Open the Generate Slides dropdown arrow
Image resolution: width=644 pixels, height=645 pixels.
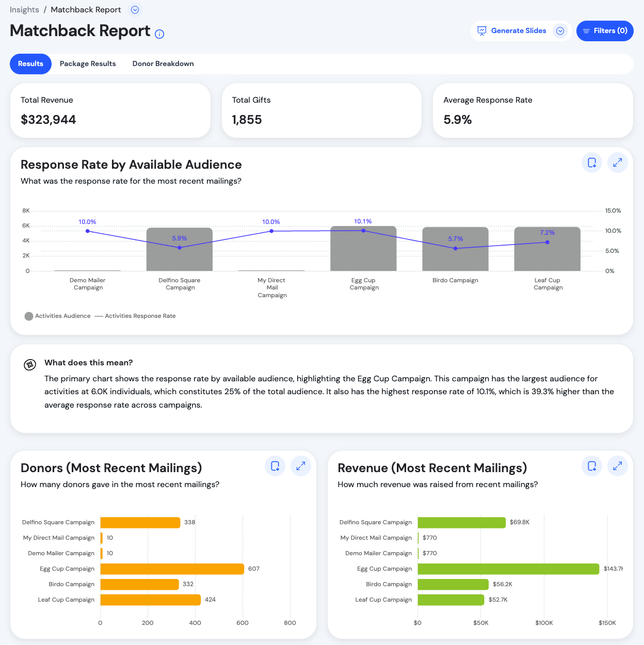pos(560,31)
